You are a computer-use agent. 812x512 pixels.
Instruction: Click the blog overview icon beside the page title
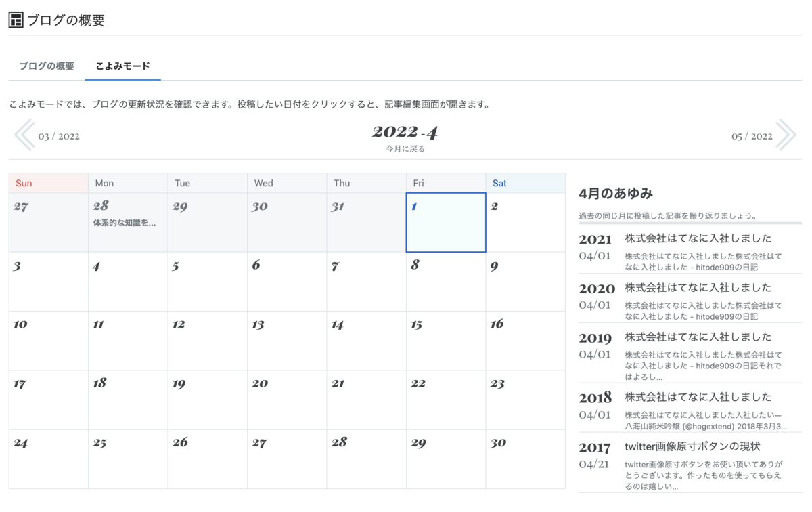[15, 20]
